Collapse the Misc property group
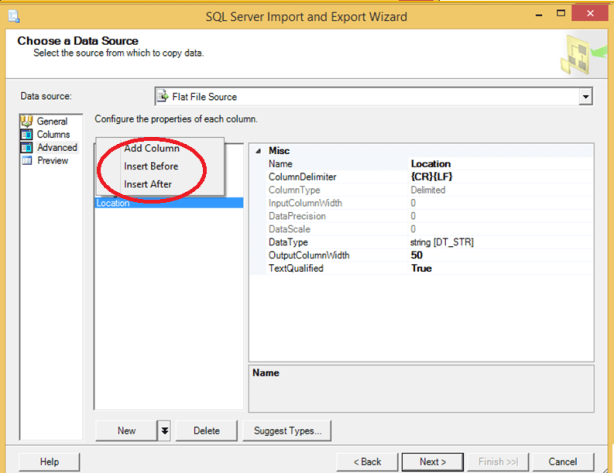 tap(259, 150)
